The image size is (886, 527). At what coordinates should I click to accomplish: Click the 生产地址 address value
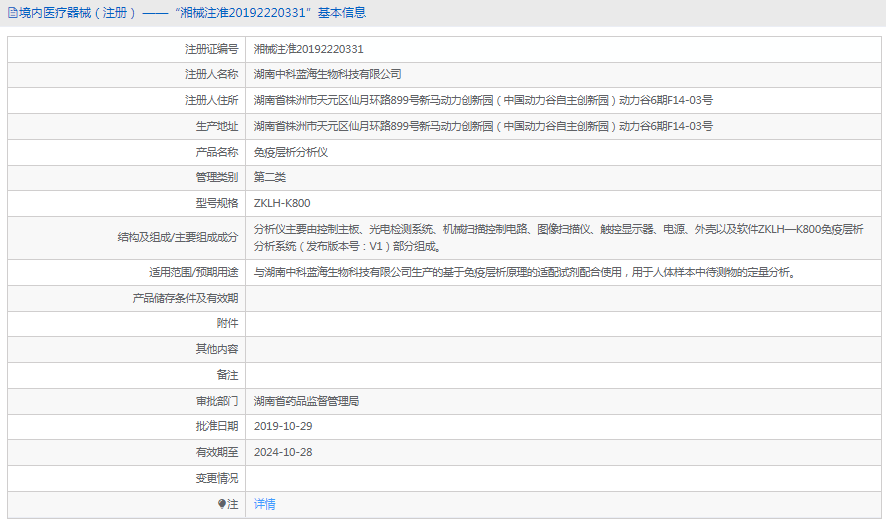483,127
